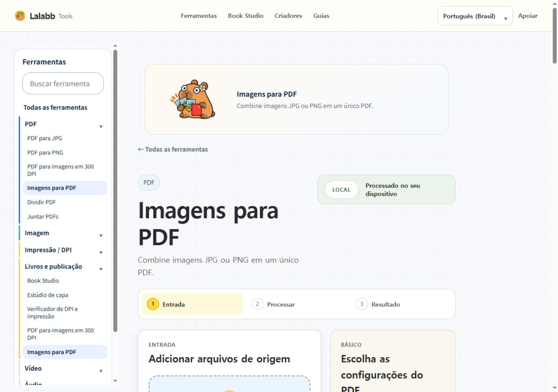Open PDF para JPG tool

(45, 138)
